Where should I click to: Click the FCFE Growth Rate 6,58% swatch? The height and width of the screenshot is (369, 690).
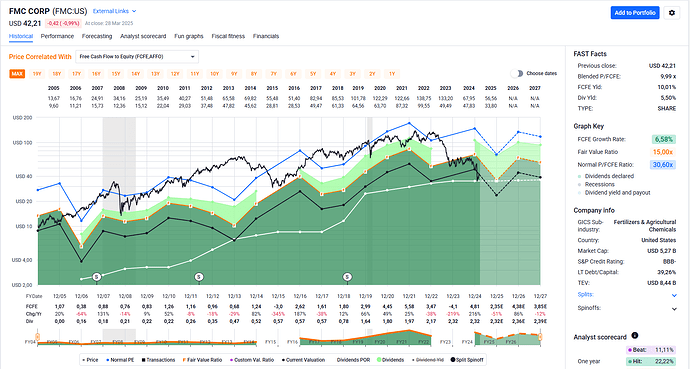coord(664,139)
